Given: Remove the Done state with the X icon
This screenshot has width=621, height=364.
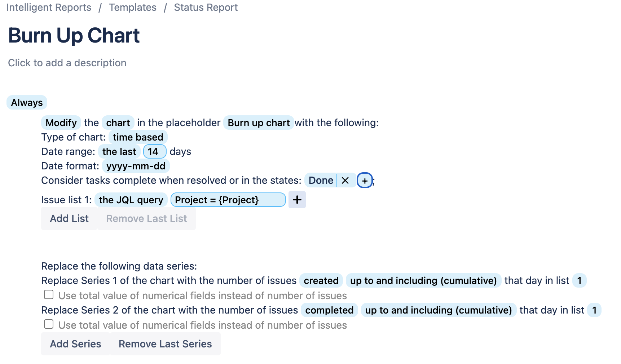Looking at the screenshot, I should (x=345, y=180).
